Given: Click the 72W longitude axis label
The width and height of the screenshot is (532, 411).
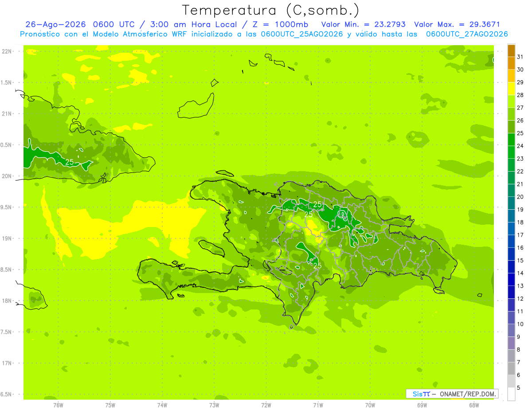Looking at the screenshot, I should [x=266, y=405].
